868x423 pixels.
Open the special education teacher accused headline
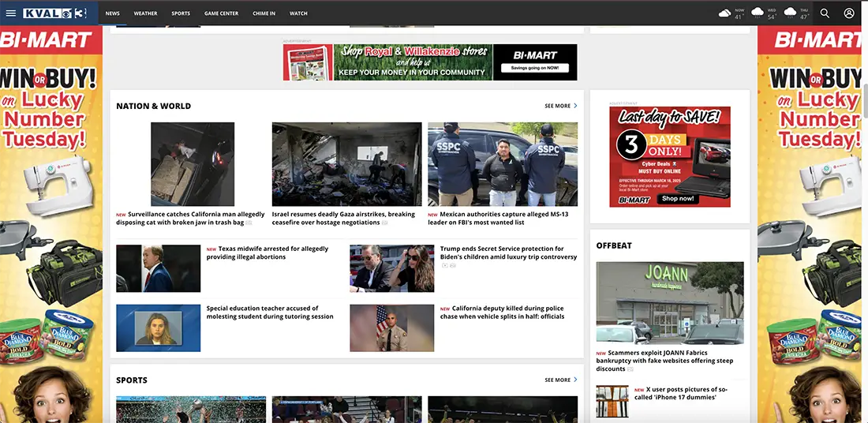[270, 313]
